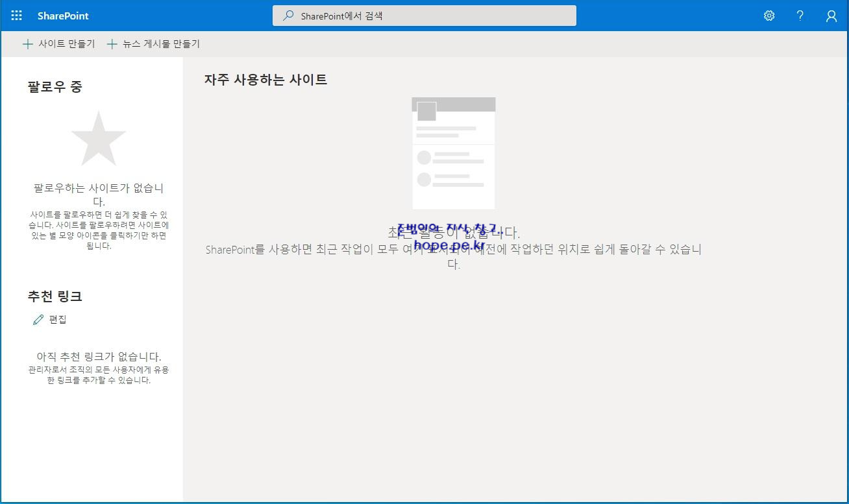Open the Help question mark icon
The width and height of the screenshot is (849, 504).
[800, 16]
